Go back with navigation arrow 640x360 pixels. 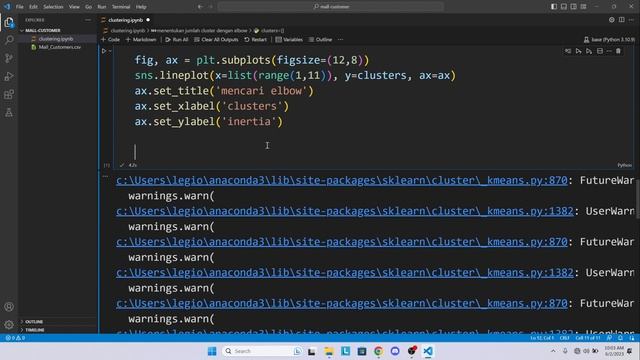[x=200, y=7]
